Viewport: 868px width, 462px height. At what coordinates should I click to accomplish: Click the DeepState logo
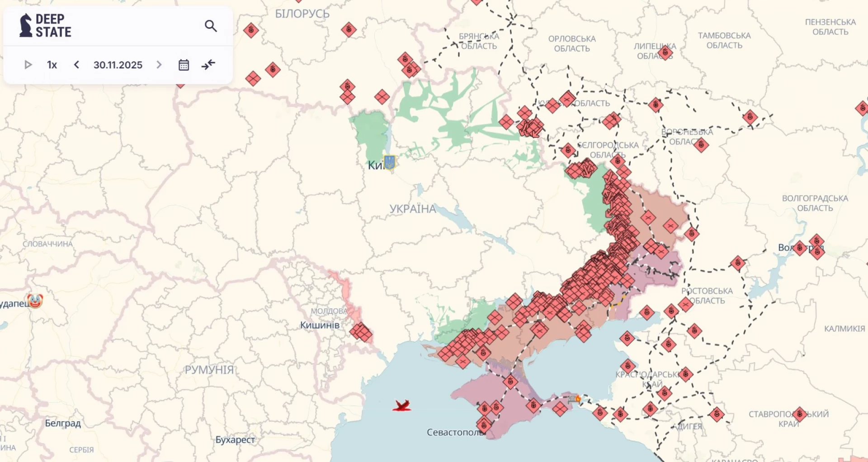(x=45, y=25)
